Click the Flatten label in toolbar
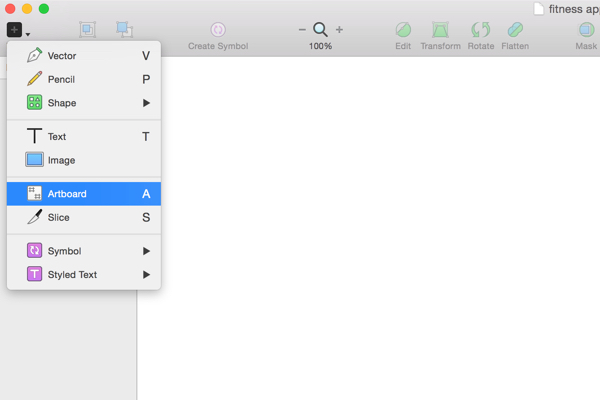600x400 pixels. click(515, 46)
